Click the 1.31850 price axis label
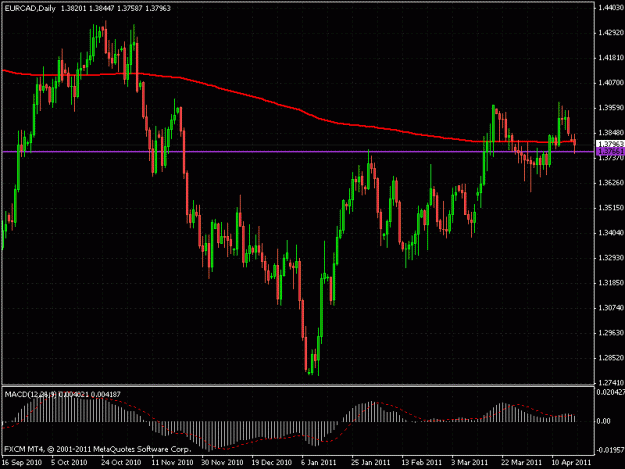This screenshot has width=625, height=469. (611, 283)
